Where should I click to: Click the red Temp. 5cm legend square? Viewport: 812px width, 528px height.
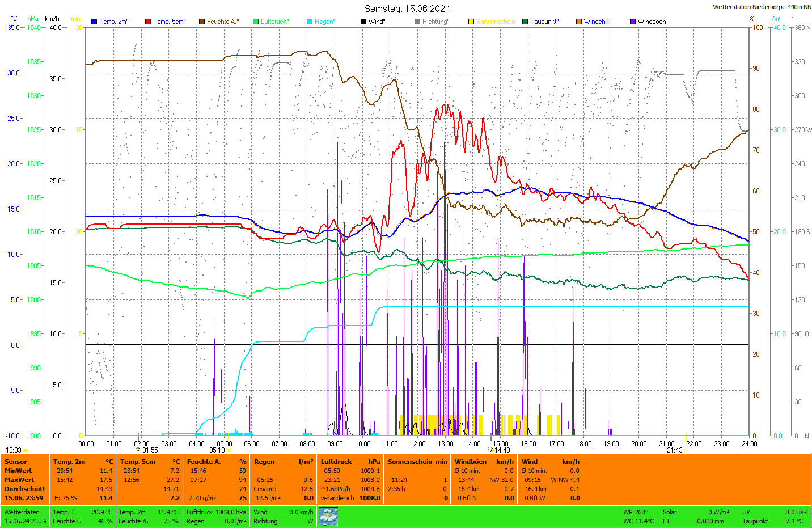point(148,22)
